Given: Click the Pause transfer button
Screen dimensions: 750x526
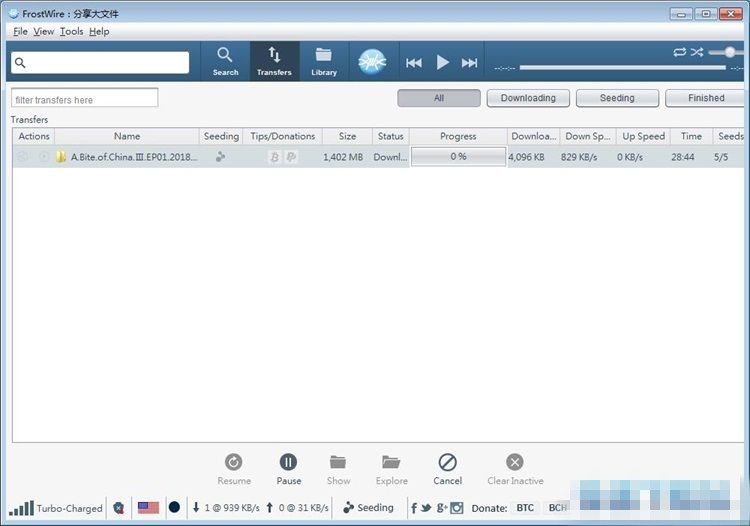Looking at the screenshot, I should [288, 467].
